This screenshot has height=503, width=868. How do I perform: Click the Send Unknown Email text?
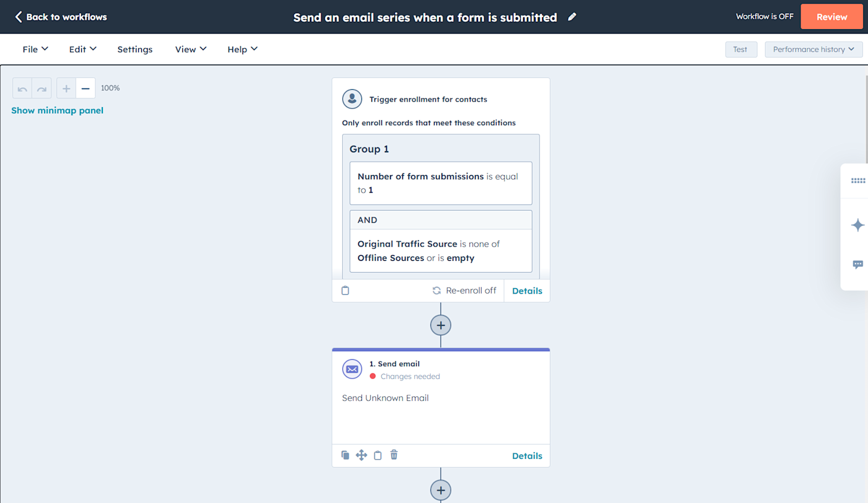pos(386,398)
